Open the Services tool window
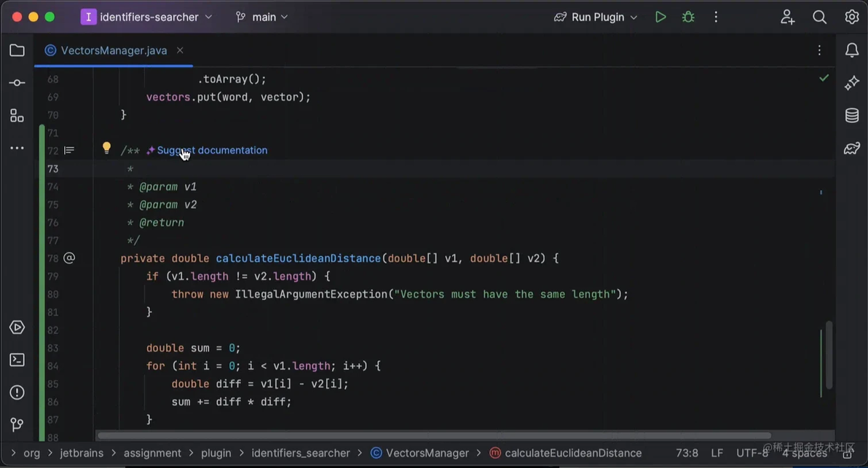 pos(17,328)
